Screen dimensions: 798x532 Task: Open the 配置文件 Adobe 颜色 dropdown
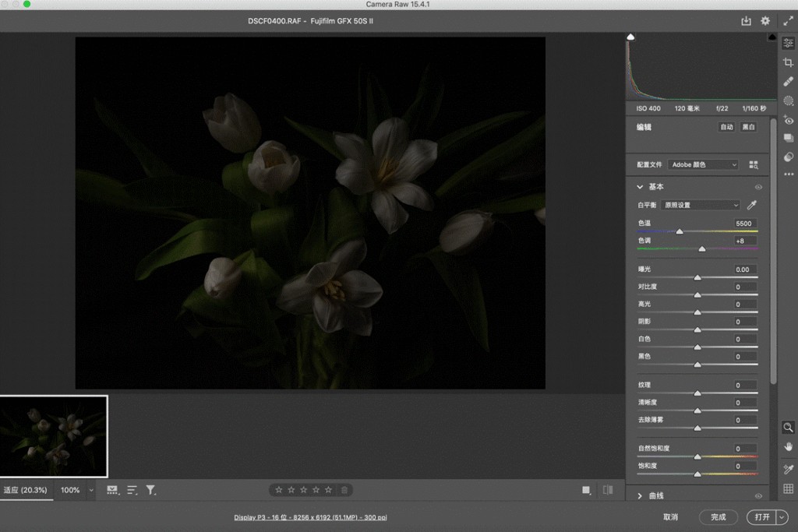pyautogui.click(x=701, y=164)
